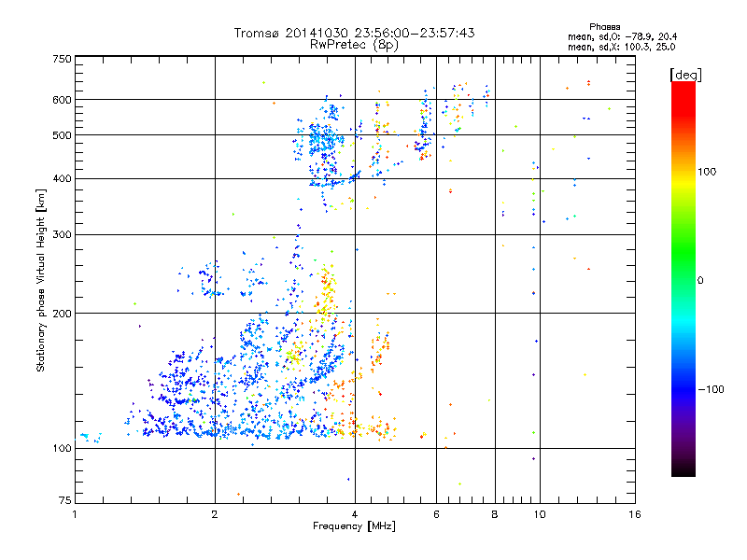
Task: Click the 'RwPretec (8p)' subtitle
Action: click(354, 45)
